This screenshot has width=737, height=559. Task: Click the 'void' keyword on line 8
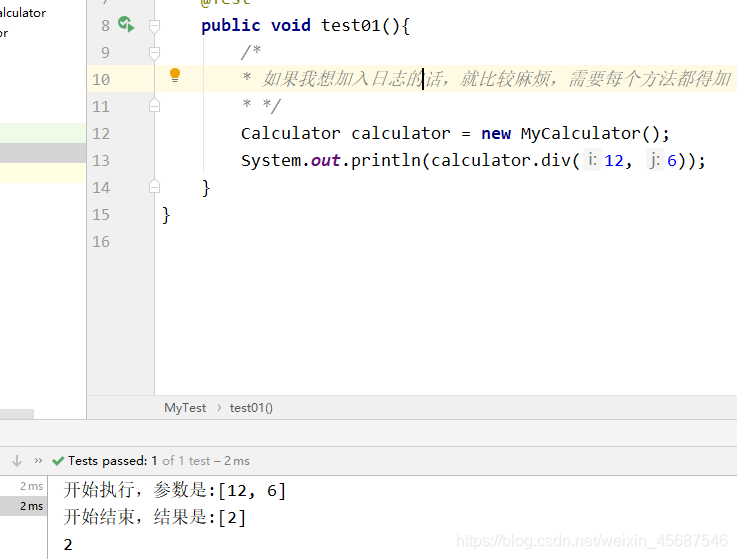tap(290, 25)
